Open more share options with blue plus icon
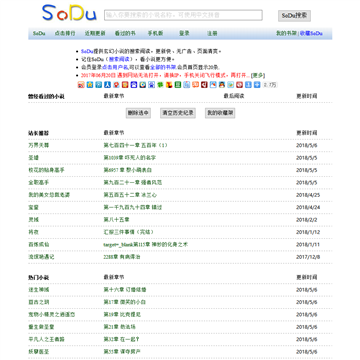Image resolution: width=360 pixels, height=360 pixels. [257, 85]
